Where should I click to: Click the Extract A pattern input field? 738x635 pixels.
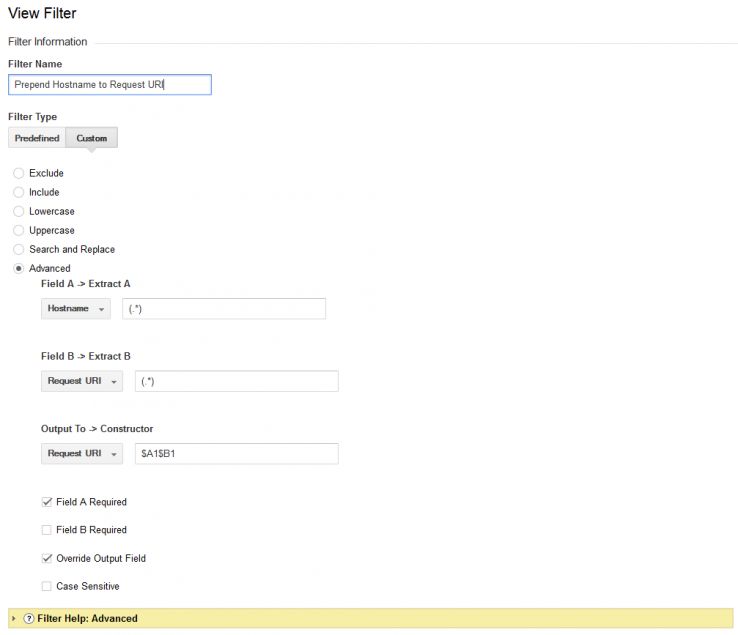point(224,309)
